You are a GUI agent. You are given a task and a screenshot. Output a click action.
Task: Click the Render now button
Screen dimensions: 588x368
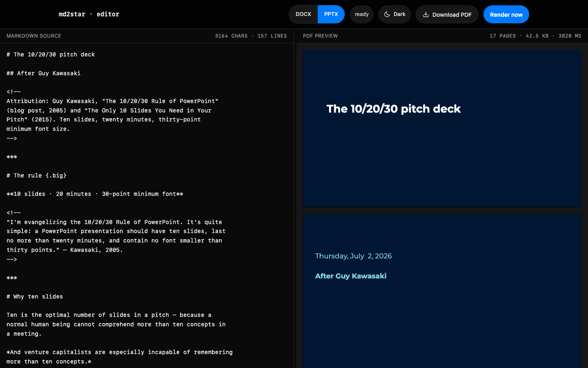tap(506, 14)
